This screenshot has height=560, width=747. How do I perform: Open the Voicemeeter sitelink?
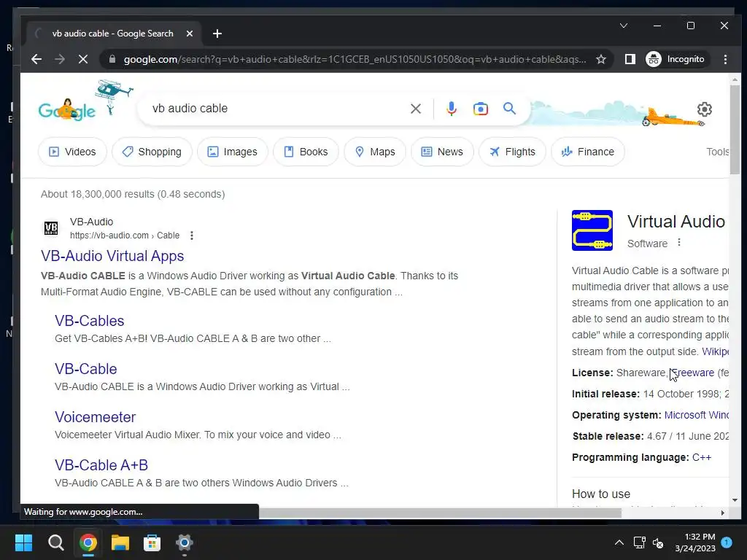coord(96,416)
